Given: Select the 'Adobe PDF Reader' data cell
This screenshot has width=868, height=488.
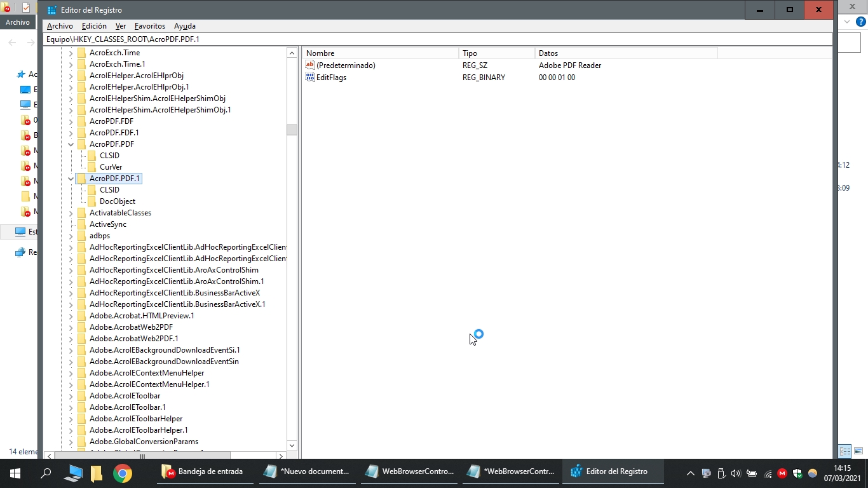Looking at the screenshot, I should [570, 65].
